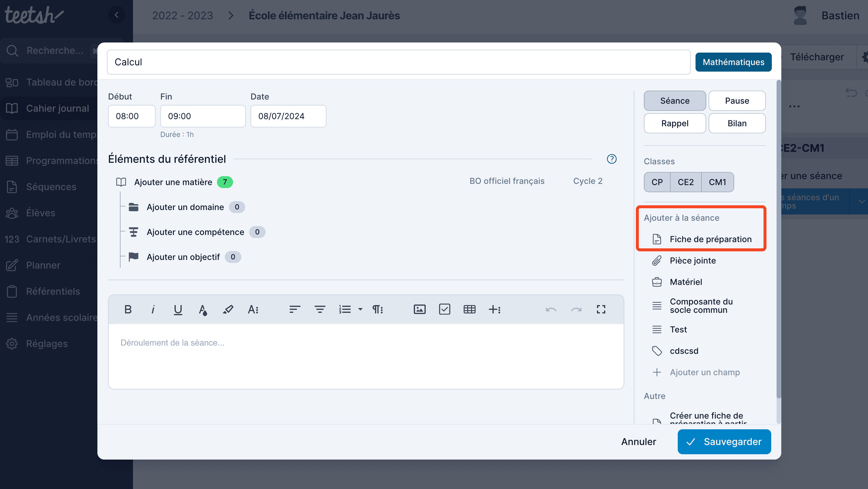Select the CM1 class filter
Viewport: 868px width, 489px height.
(717, 182)
